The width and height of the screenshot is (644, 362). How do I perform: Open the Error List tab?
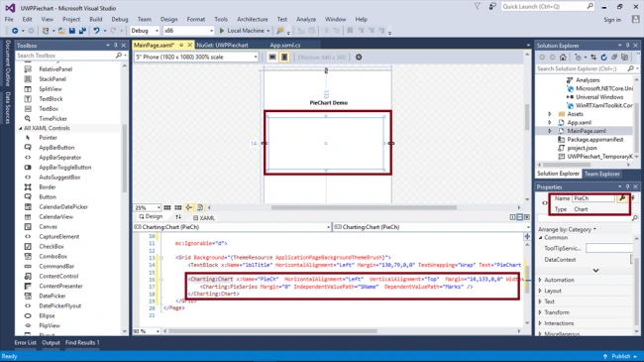coord(26,343)
